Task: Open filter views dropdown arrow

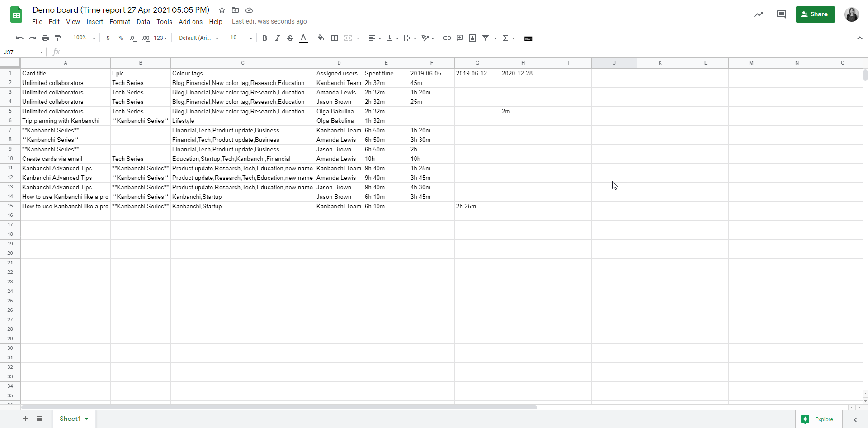Action: [495, 38]
